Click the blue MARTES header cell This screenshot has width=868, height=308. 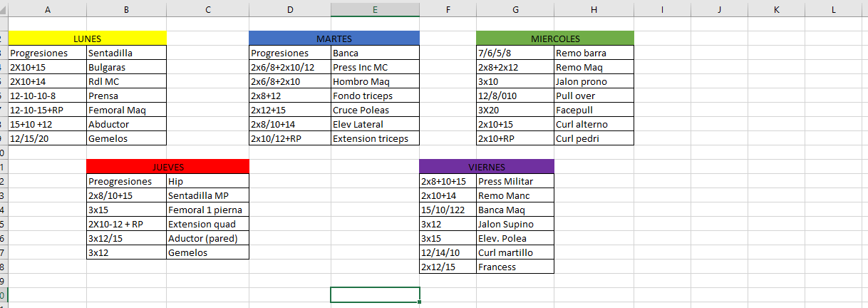pyautogui.click(x=334, y=38)
